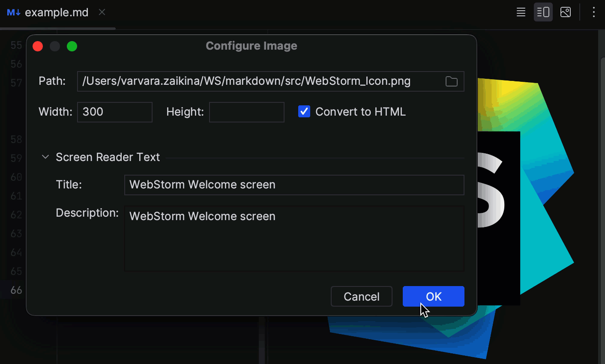Select the split editor and preview layout
The image size is (605, 364).
(x=543, y=12)
